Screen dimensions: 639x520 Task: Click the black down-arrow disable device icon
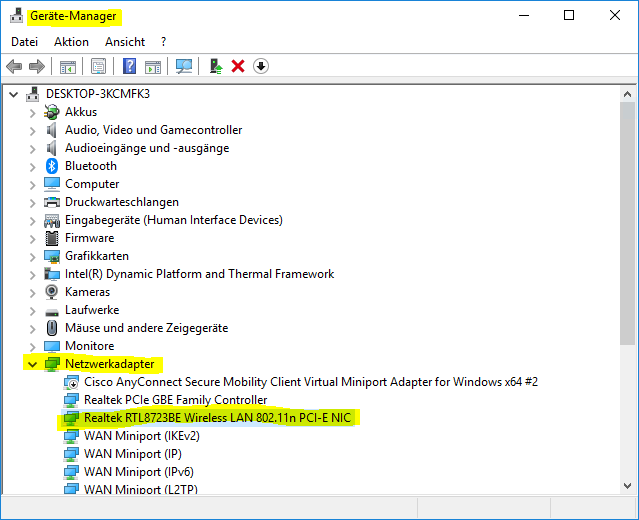[x=261, y=67]
